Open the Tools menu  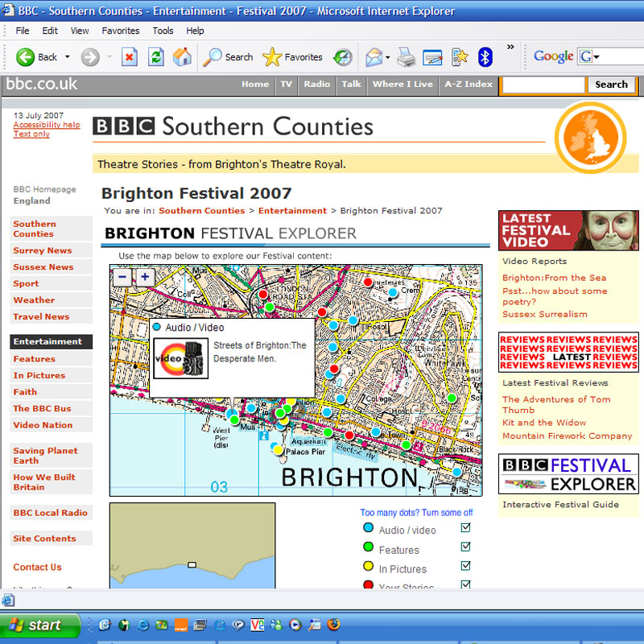tap(163, 31)
